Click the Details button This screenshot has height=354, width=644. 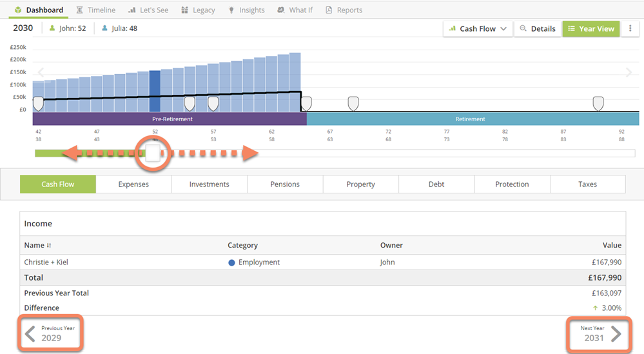pyautogui.click(x=538, y=29)
